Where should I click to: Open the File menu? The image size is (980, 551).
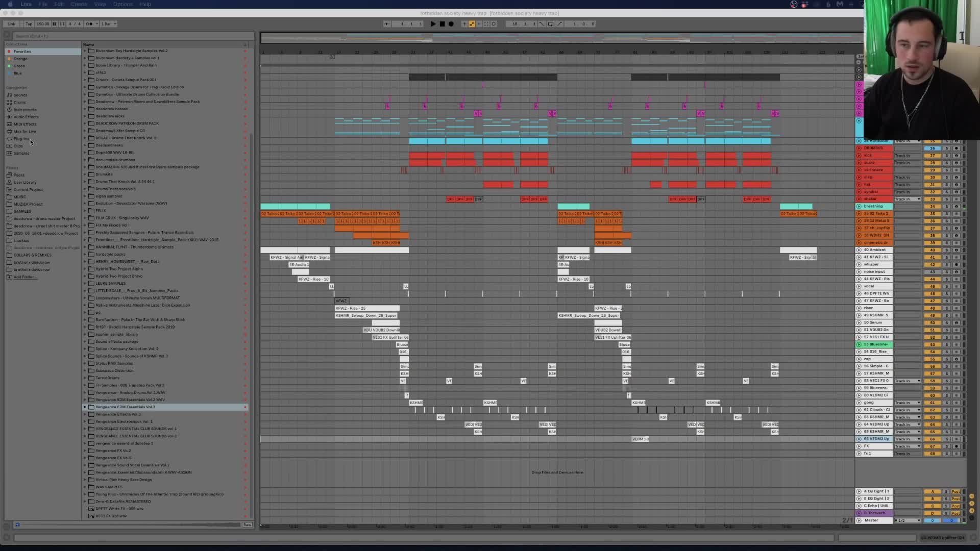(x=43, y=4)
